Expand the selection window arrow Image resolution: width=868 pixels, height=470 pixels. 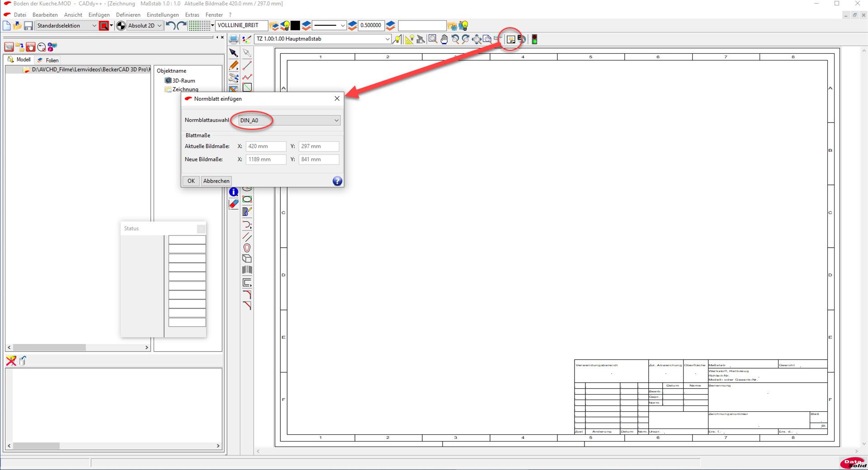tap(112, 26)
